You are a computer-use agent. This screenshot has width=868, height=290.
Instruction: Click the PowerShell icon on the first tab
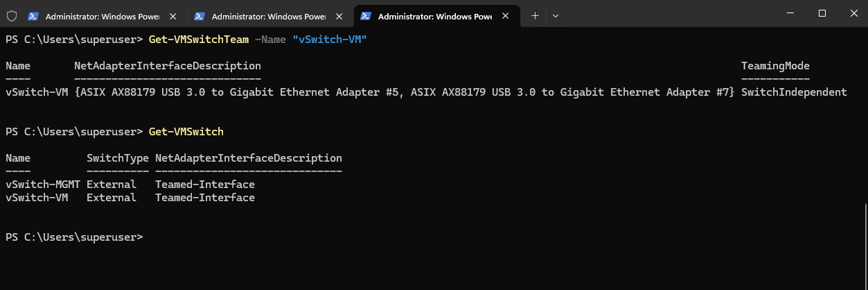tap(33, 15)
